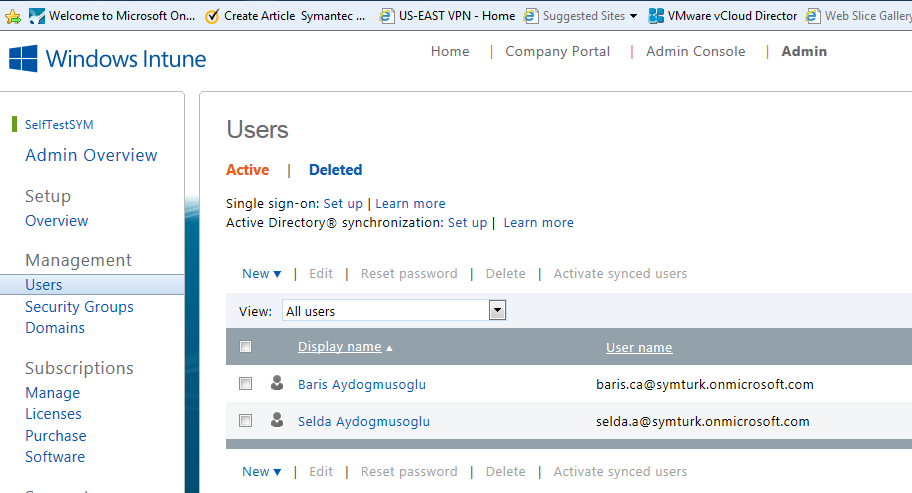
Task: Click selda.a@symturk.onmicrosoft.com user name
Action: click(x=703, y=421)
